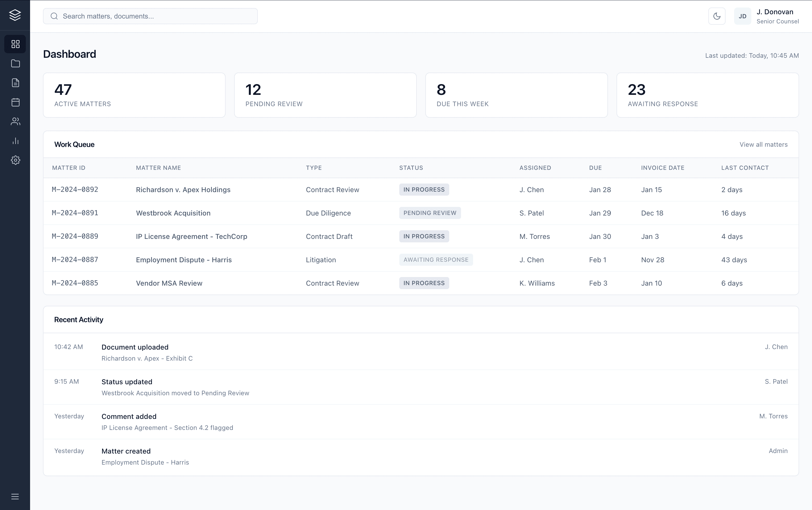Screen dimensions: 812x510
Task: Open the Pending Review stat card
Action: (x=325, y=95)
